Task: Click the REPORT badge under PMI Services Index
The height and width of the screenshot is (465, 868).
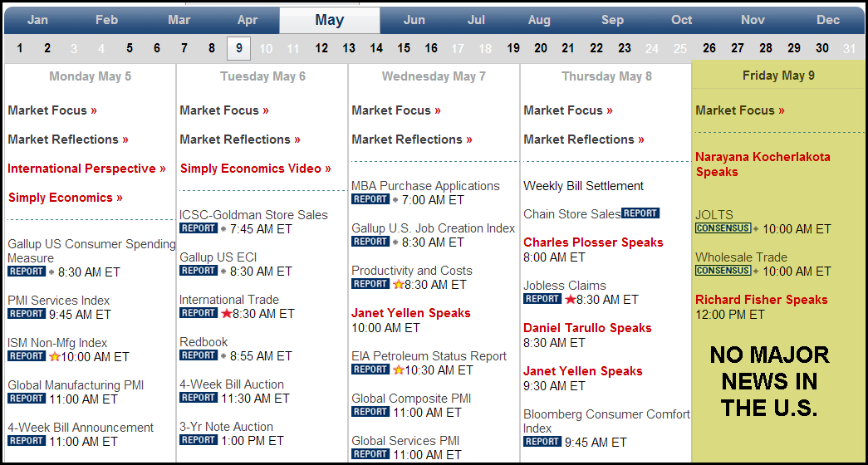Action: coord(27,314)
